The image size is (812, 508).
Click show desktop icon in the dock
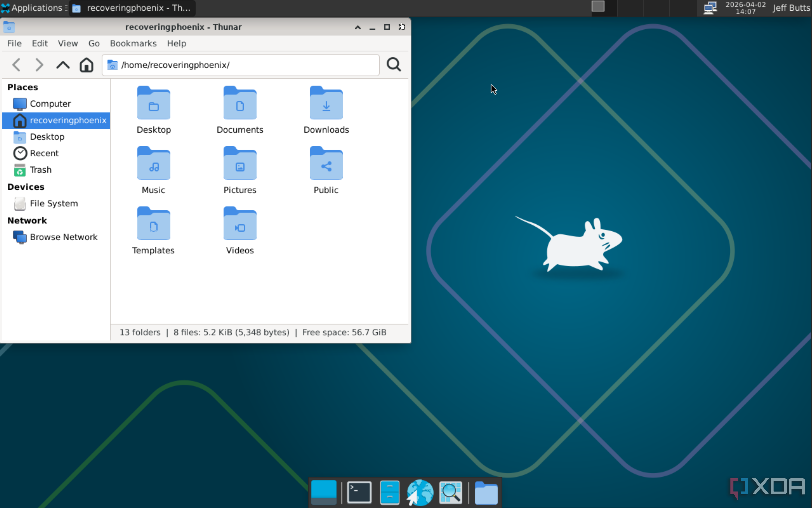[324, 492]
